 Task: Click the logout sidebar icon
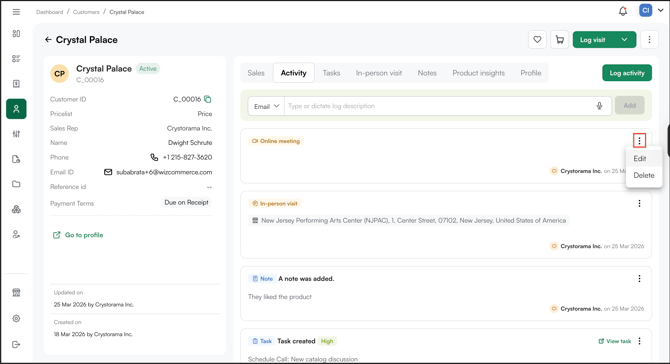[x=16, y=344]
